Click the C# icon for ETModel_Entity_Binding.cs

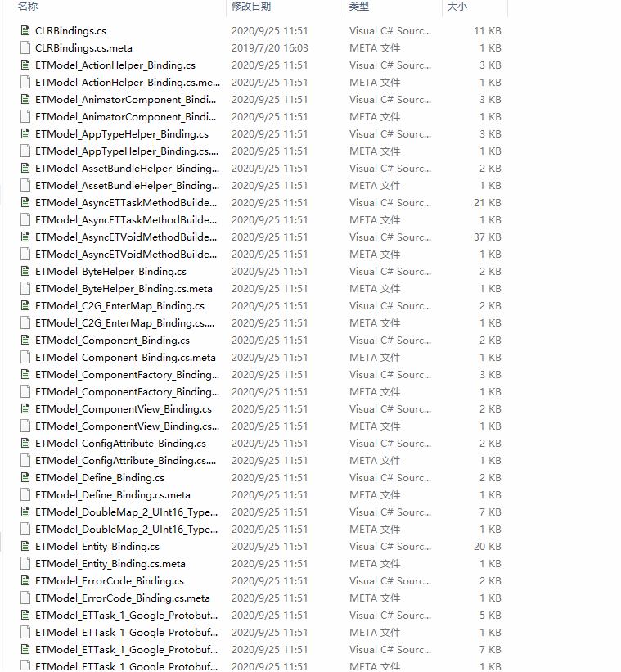point(25,547)
